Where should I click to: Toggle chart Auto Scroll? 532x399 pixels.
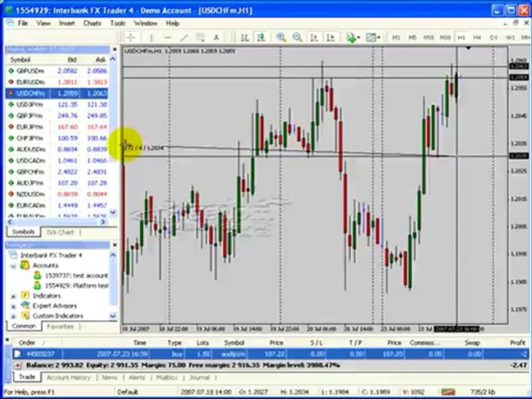314,37
